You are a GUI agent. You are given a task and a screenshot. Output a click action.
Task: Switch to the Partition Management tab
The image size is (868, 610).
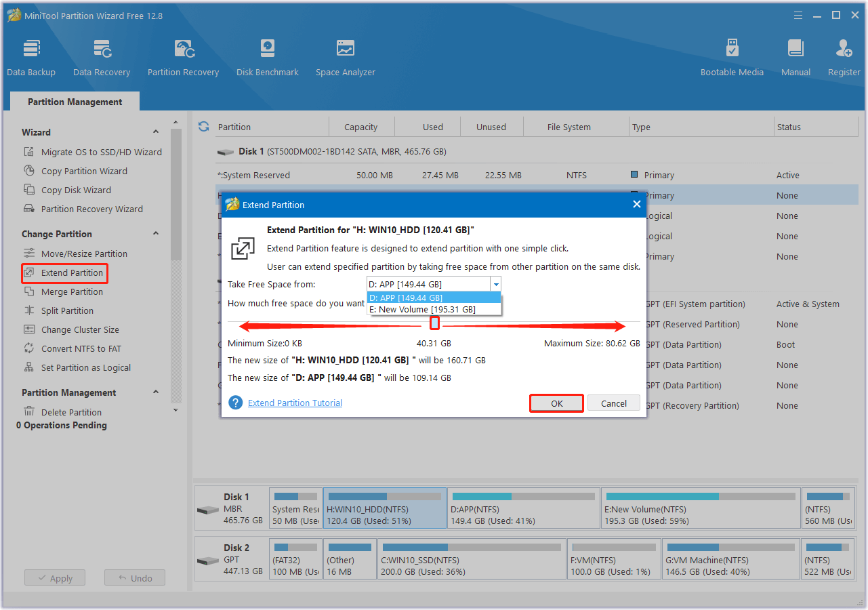pos(75,101)
